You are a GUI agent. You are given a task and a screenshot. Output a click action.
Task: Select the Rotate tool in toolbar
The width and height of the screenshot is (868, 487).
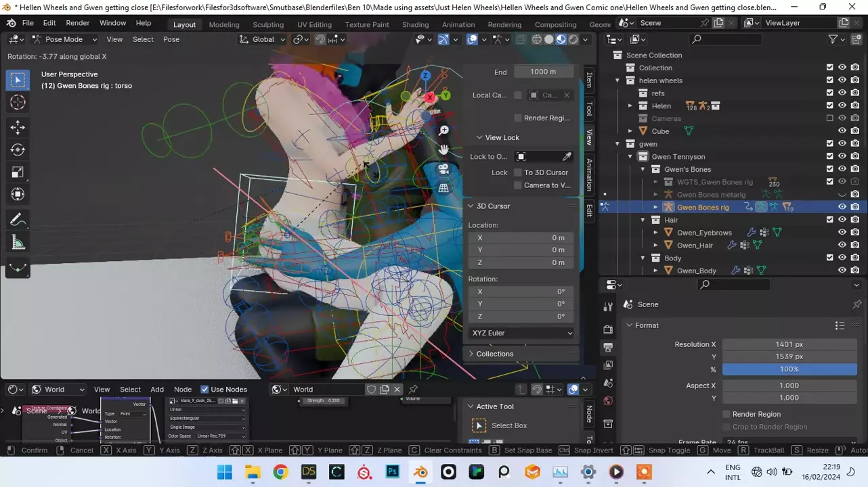[18, 149]
